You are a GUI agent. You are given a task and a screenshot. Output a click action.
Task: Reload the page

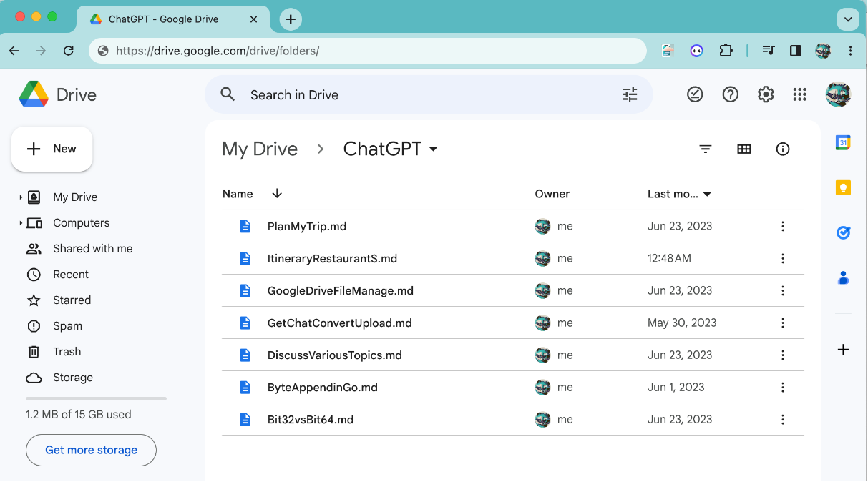(x=69, y=51)
